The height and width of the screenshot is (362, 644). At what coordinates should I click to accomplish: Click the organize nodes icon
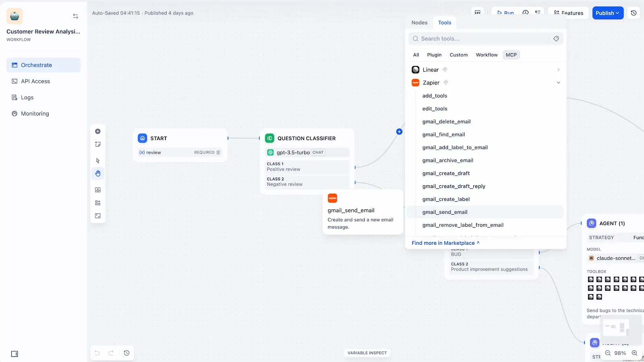[x=98, y=203]
